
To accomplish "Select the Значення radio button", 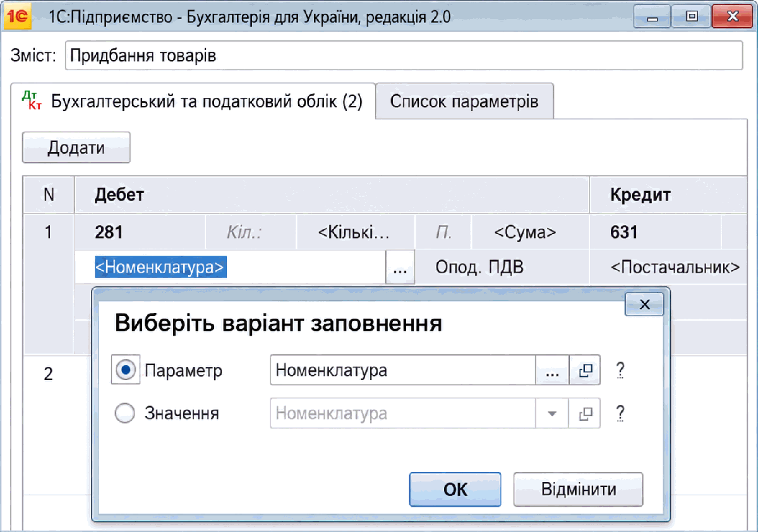I will (125, 413).
